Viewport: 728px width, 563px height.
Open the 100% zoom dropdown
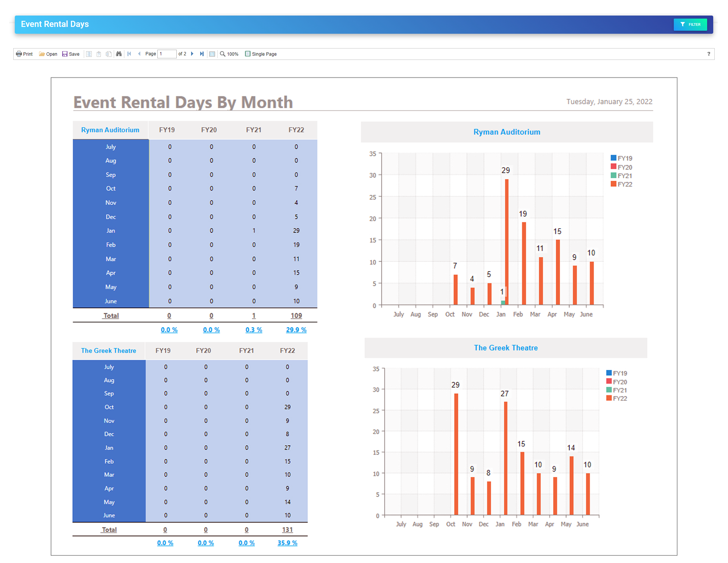click(x=229, y=54)
